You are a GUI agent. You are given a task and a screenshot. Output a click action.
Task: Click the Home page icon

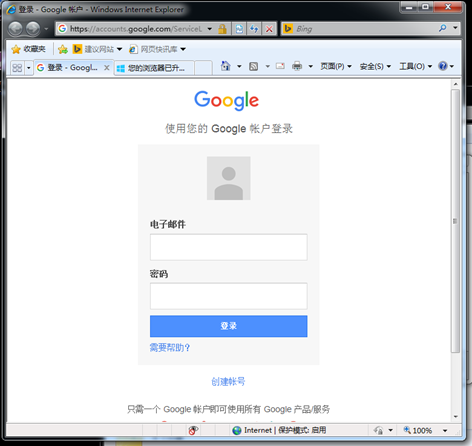226,66
